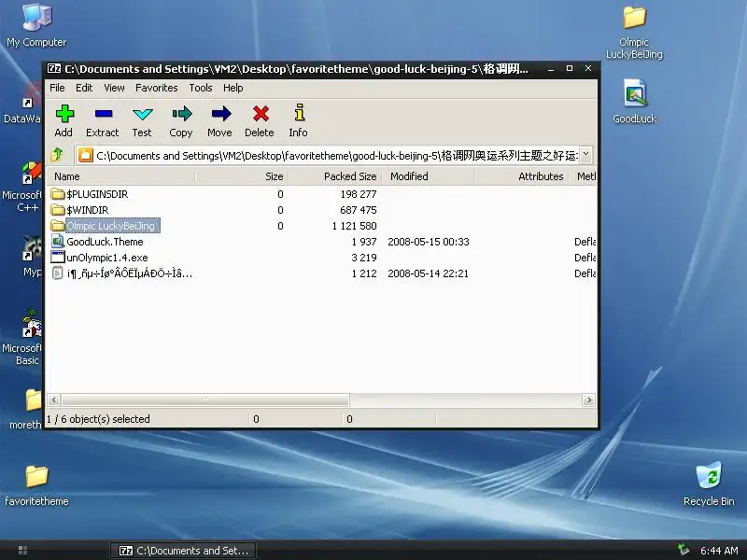Click horizontal scrollbar left arrow
Screen dimensions: 747x560
click(53, 400)
